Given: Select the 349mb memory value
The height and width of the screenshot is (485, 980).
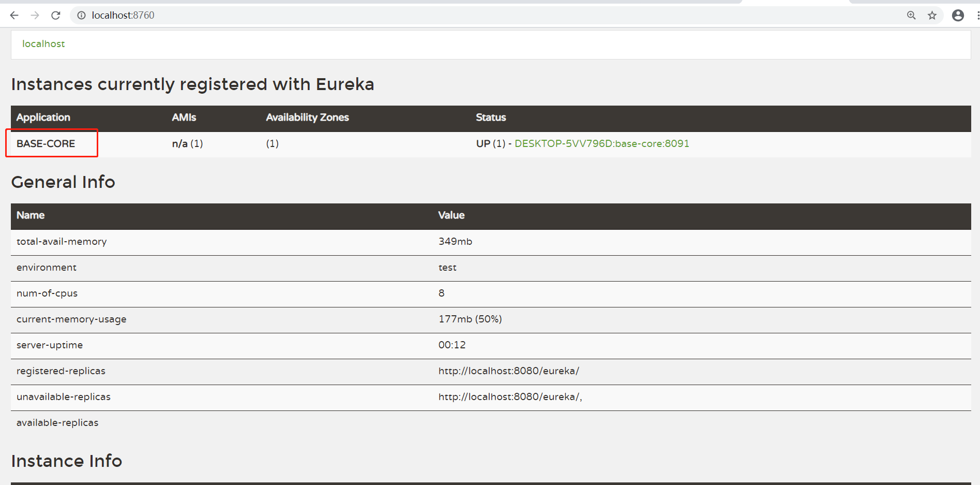Looking at the screenshot, I should [x=456, y=242].
